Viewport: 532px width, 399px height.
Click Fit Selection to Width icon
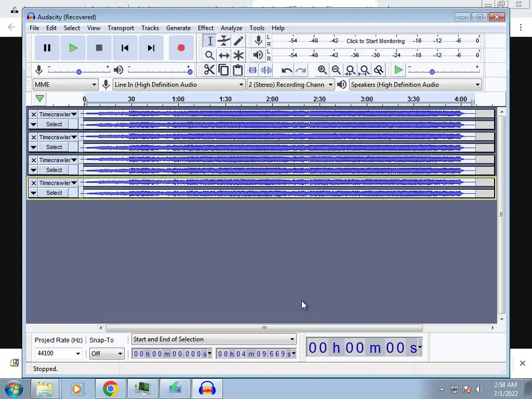[x=350, y=70]
